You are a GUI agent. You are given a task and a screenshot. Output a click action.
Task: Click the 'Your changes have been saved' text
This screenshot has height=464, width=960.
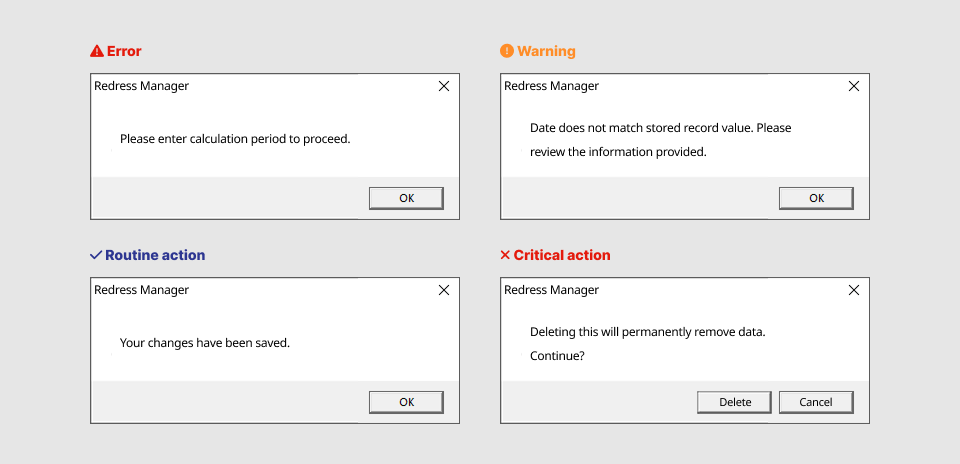pos(204,343)
